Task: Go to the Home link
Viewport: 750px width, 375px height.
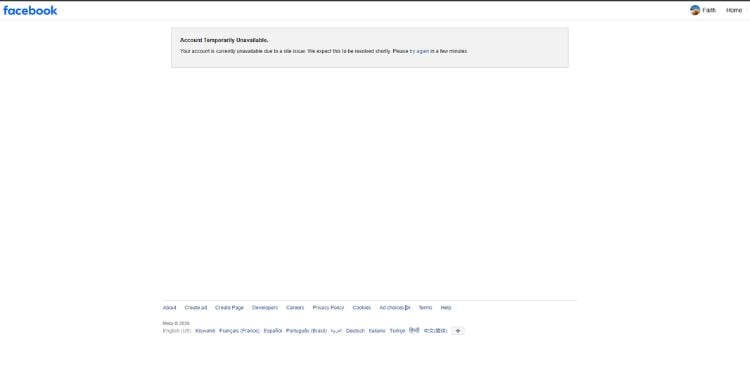Action: pyautogui.click(x=734, y=11)
